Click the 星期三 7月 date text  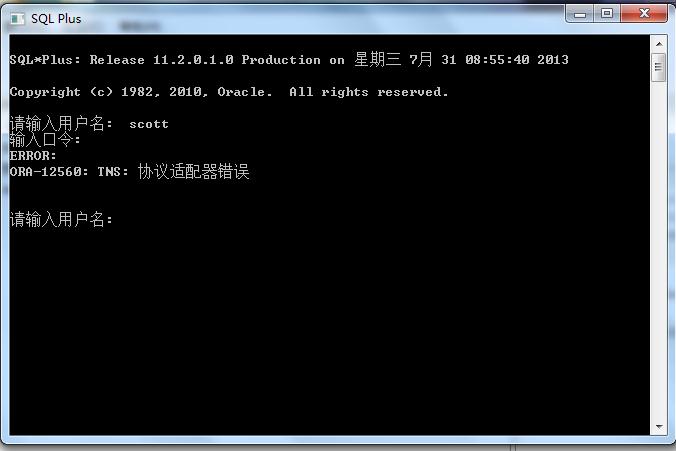(x=393, y=59)
